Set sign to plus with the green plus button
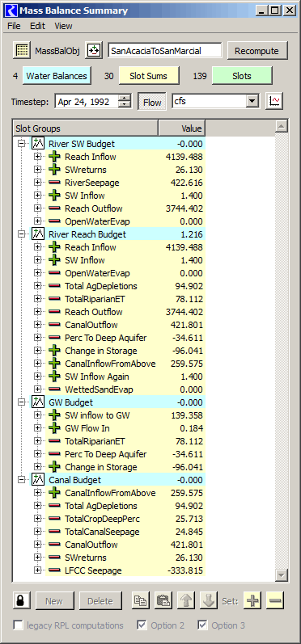 [x=252, y=600]
